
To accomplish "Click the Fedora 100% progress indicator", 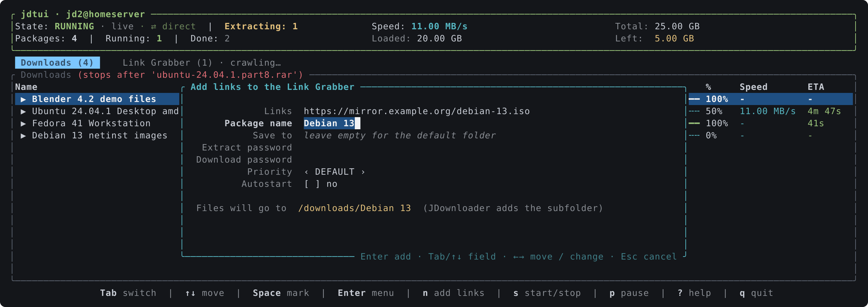I will click(x=694, y=124).
